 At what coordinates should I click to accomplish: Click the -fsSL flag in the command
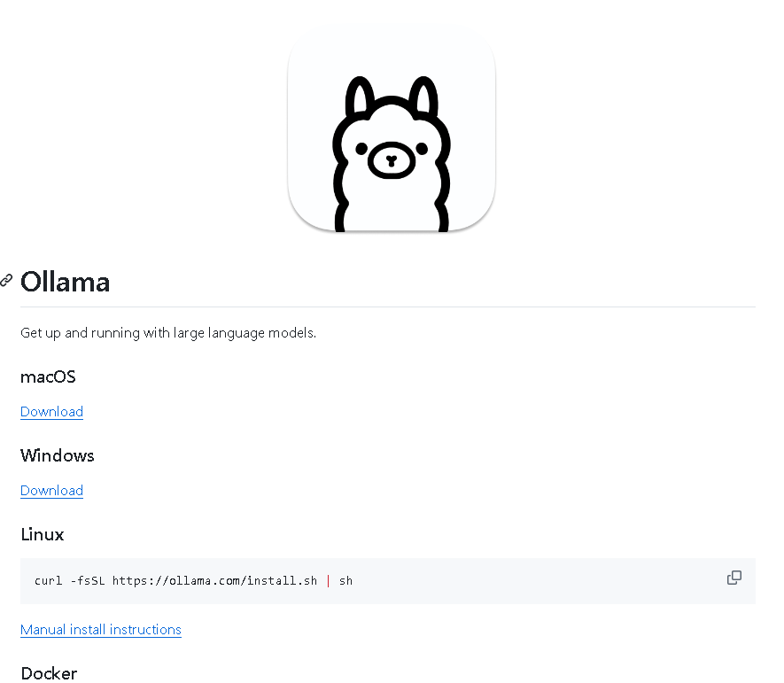click(x=88, y=581)
